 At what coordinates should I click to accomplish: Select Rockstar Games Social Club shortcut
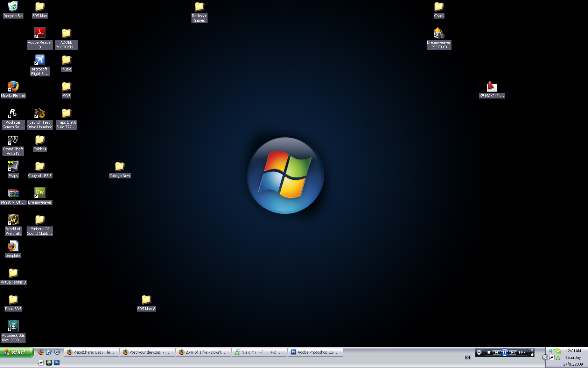[x=13, y=118]
